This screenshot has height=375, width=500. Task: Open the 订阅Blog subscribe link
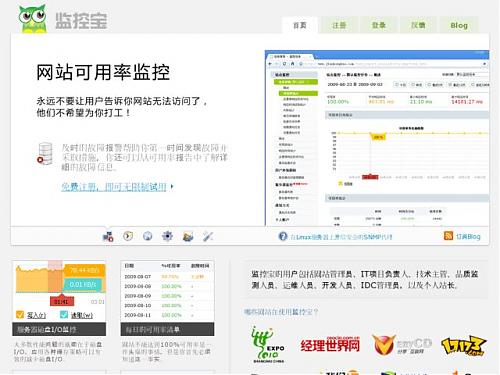click(468, 236)
